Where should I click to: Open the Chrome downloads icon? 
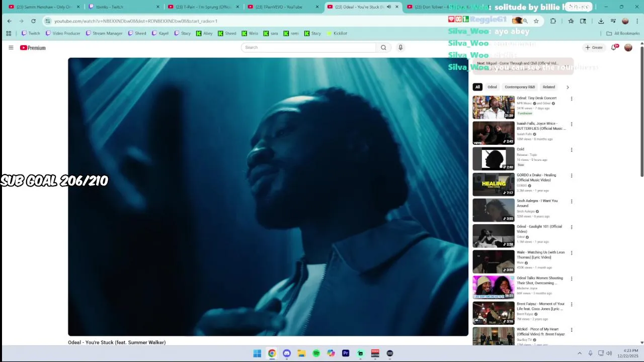601,21
